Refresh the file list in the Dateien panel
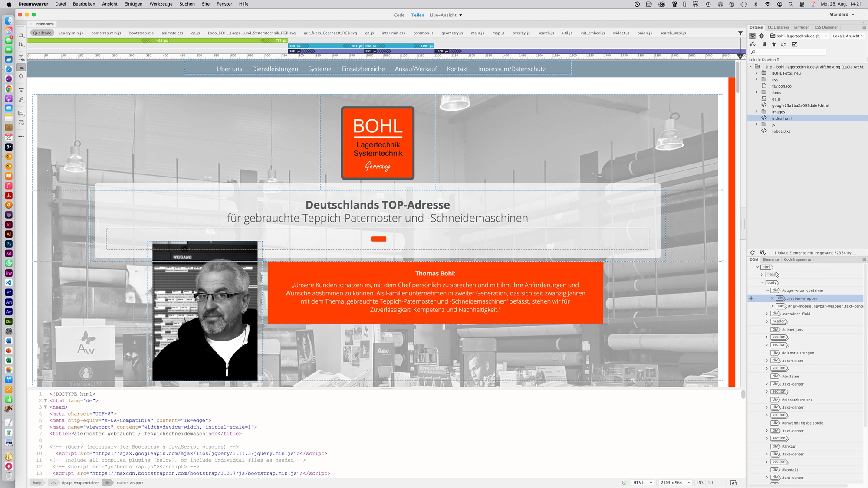Image resolution: width=868 pixels, height=488 pixels. coord(783,44)
